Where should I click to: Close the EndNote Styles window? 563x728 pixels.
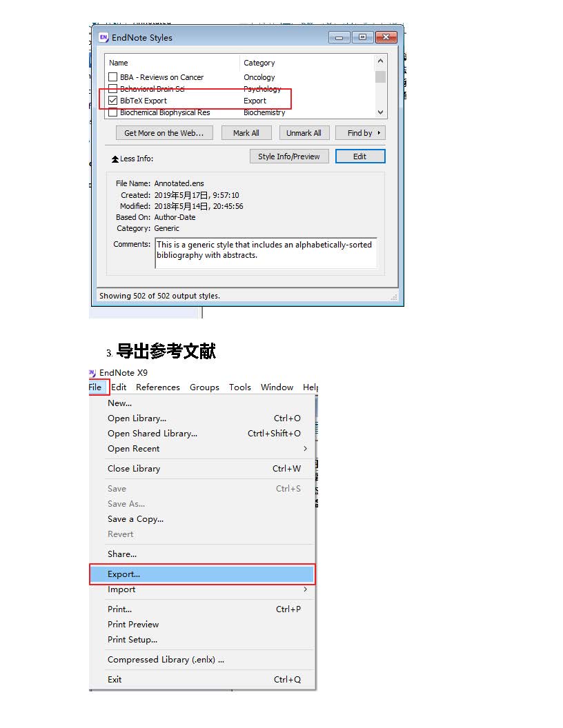click(x=386, y=38)
